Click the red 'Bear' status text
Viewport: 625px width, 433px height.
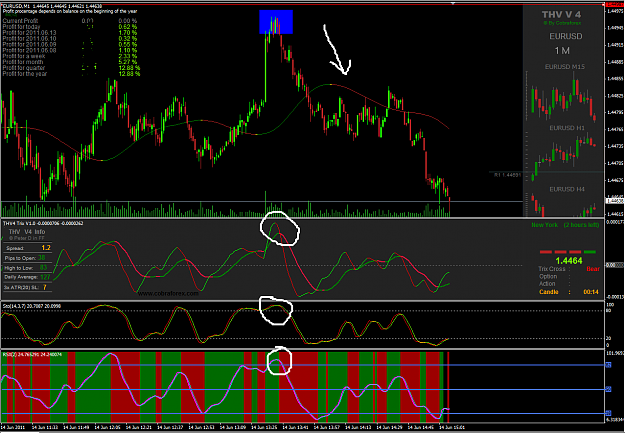click(593, 269)
